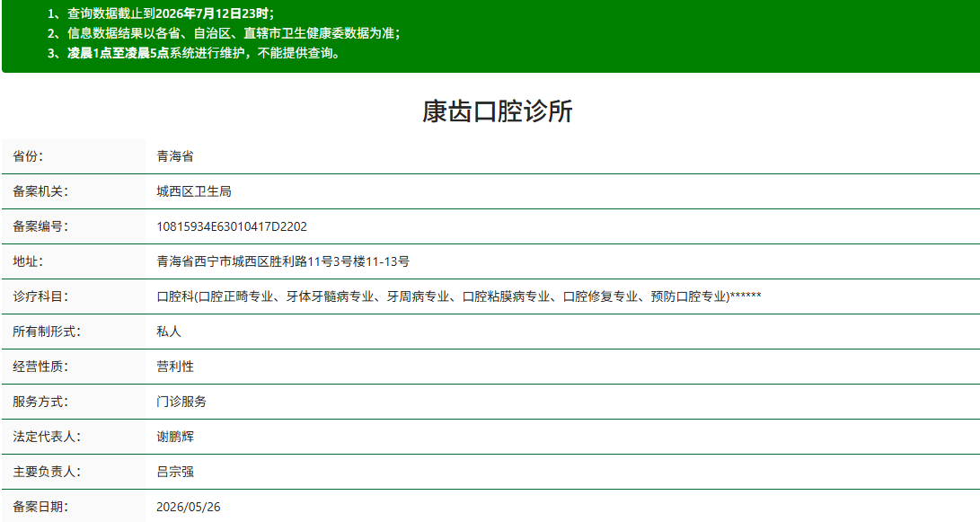
Task: Click the 备案日期 label
Action: tap(40, 507)
